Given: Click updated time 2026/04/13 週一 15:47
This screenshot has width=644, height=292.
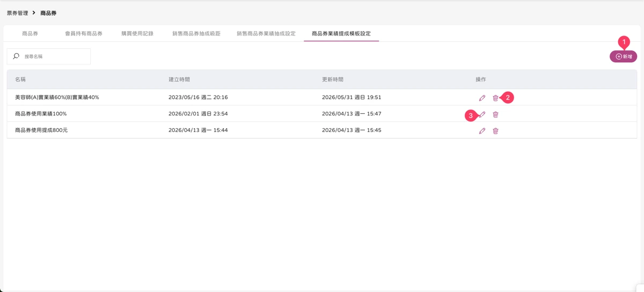Looking at the screenshot, I should coord(352,114).
